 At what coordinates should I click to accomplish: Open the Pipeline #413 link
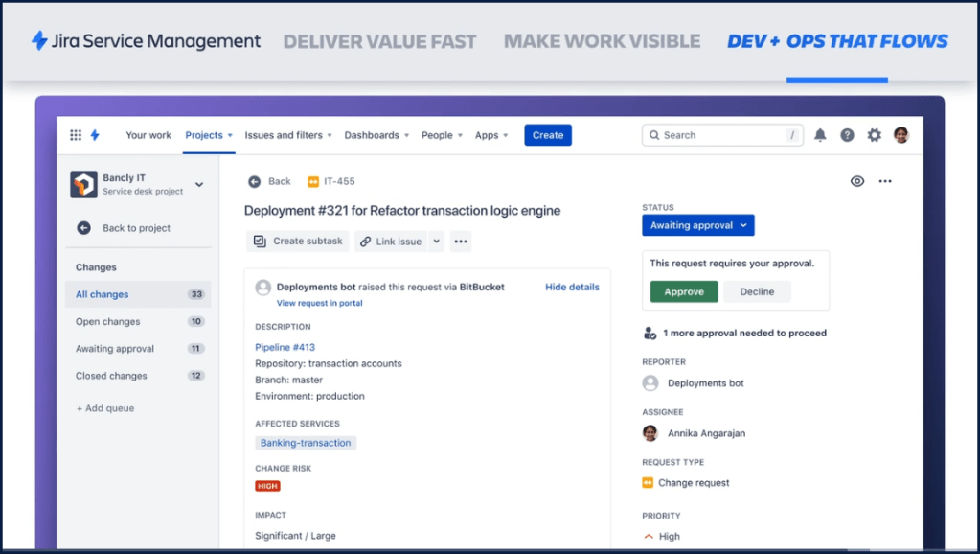point(285,347)
